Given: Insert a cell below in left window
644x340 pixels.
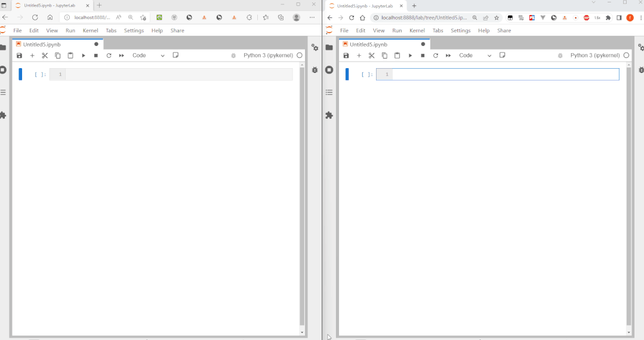Looking at the screenshot, I should click(x=32, y=56).
